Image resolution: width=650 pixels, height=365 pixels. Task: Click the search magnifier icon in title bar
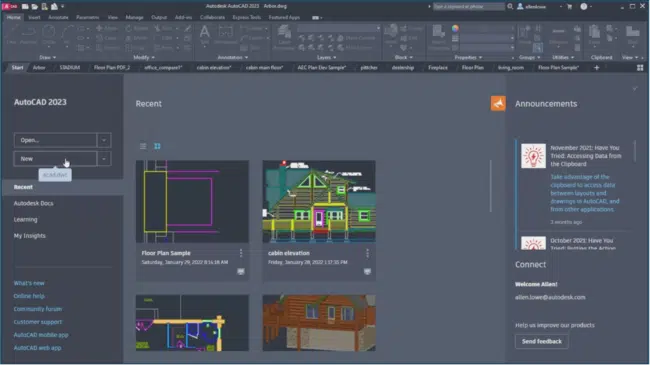point(510,6)
